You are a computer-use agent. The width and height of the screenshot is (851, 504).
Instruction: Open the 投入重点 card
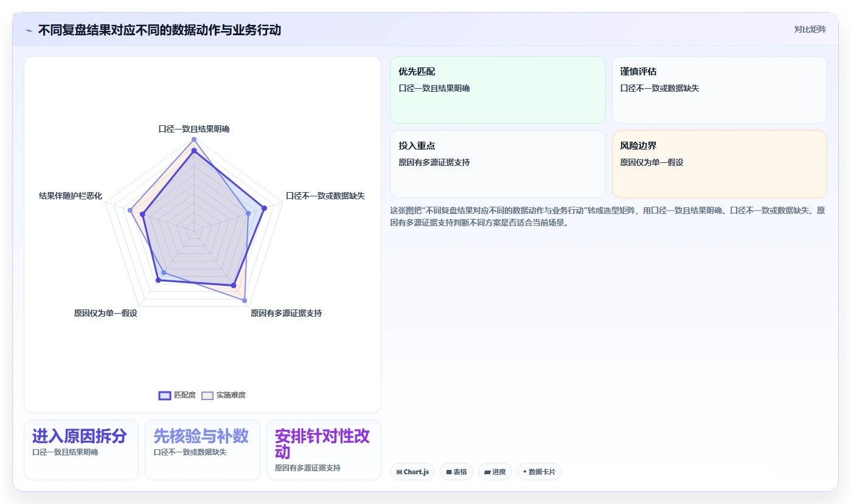pos(498,164)
